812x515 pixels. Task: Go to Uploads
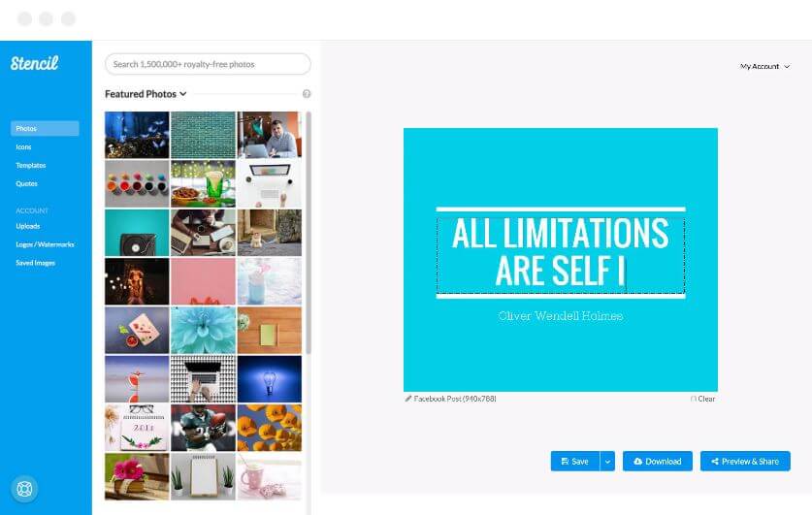28,226
